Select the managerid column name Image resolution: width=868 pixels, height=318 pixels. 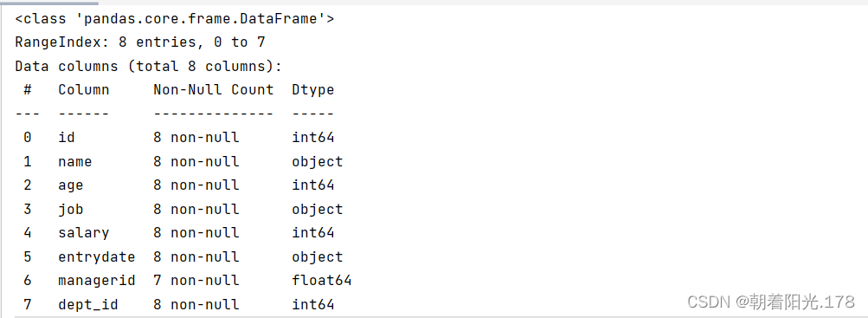[x=97, y=281]
